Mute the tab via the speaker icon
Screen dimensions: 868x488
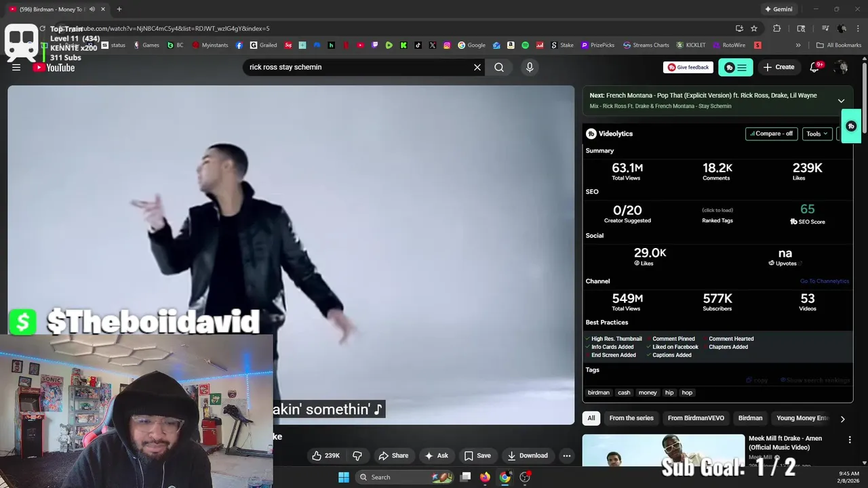92,9
